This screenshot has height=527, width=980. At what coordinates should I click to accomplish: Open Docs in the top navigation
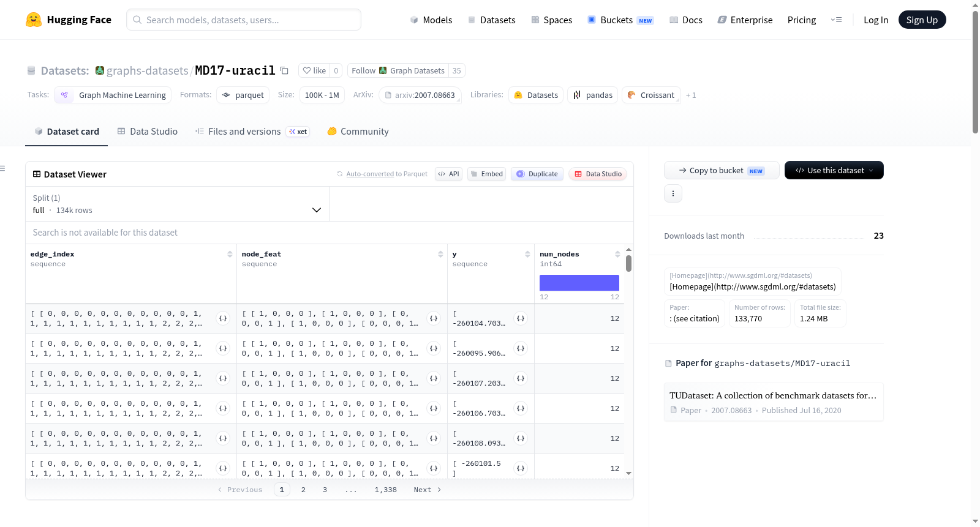click(686, 20)
